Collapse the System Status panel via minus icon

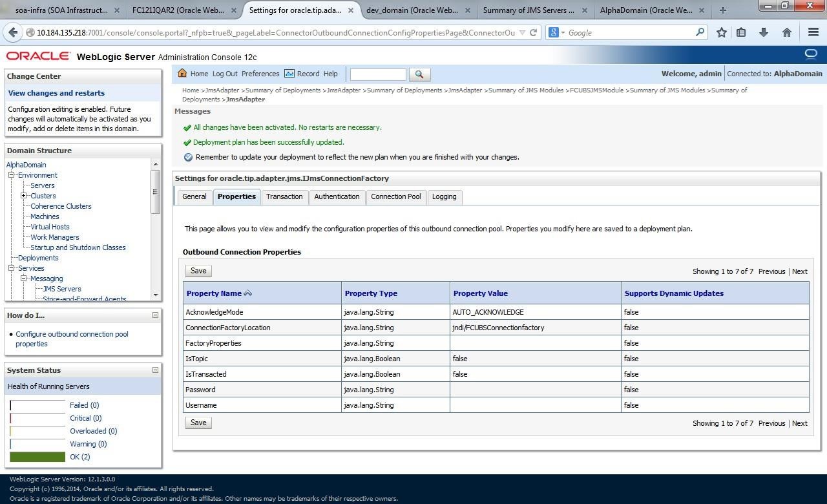click(155, 370)
